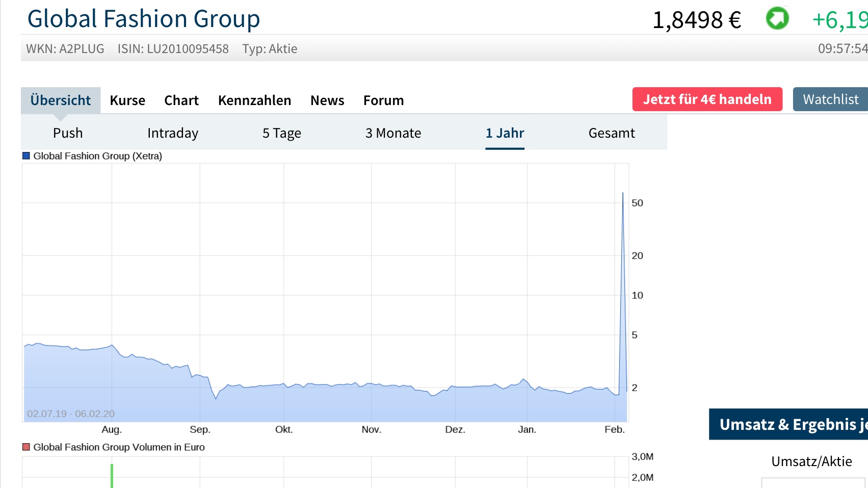Viewport: 868px width, 488px height.
Task: Open the Forum tab
Action: click(x=383, y=100)
